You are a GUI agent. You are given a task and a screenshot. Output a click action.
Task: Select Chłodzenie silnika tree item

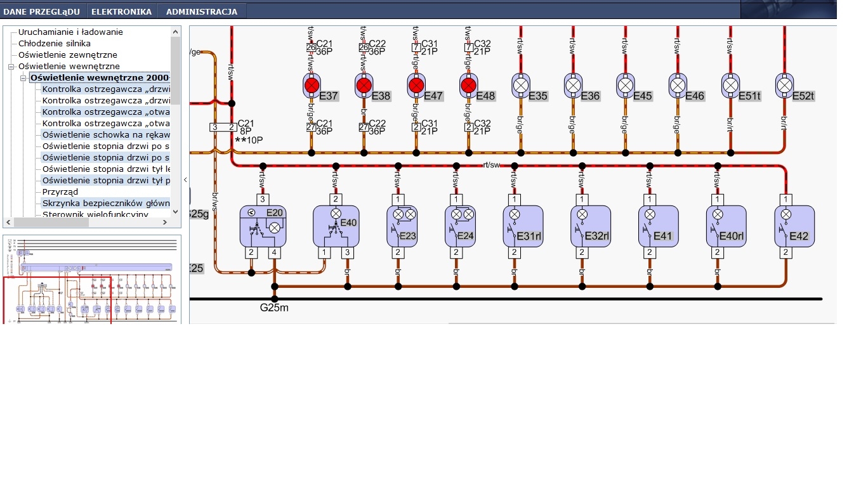point(55,43)
